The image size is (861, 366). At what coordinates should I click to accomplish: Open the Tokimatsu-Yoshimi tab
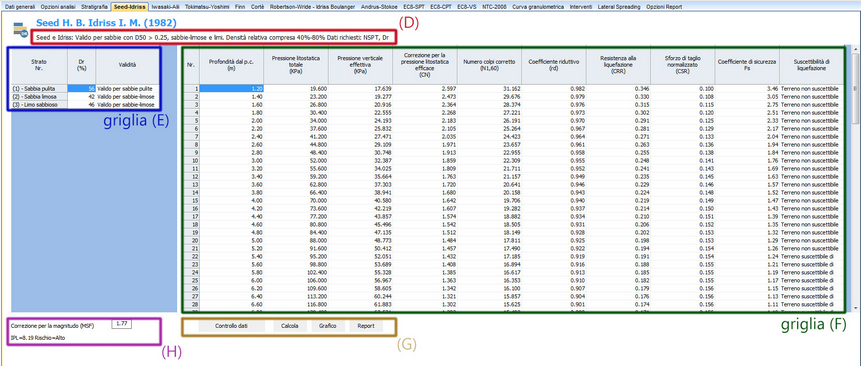point(207,7)
